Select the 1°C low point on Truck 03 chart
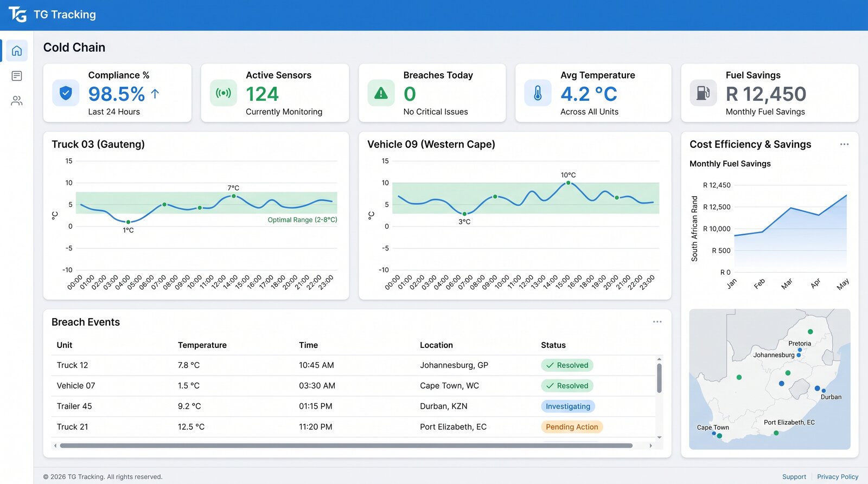This screenshot has height=484, width=868. coord(128,222)
